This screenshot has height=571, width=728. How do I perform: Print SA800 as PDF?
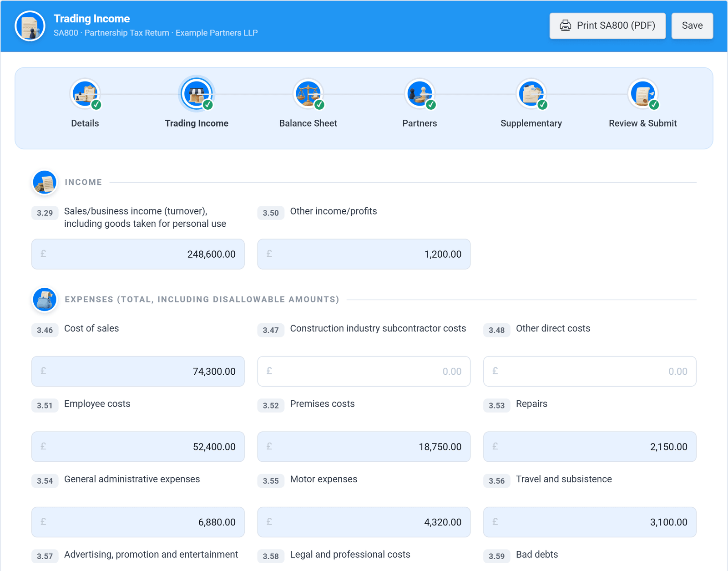coord(607,25)
